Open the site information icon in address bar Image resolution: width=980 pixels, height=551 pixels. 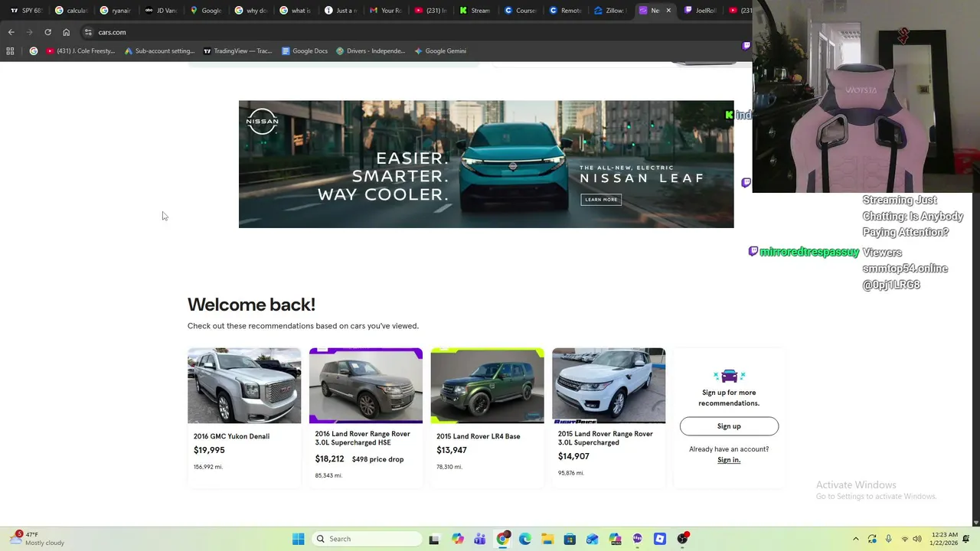coord(88,32)
